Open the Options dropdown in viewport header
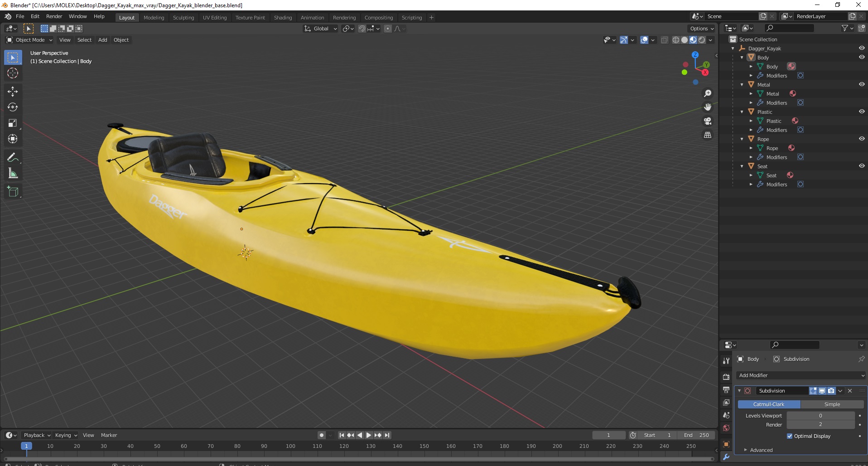Screen dimensions: 868x466 pyautogui.click(x=701, y=29)
